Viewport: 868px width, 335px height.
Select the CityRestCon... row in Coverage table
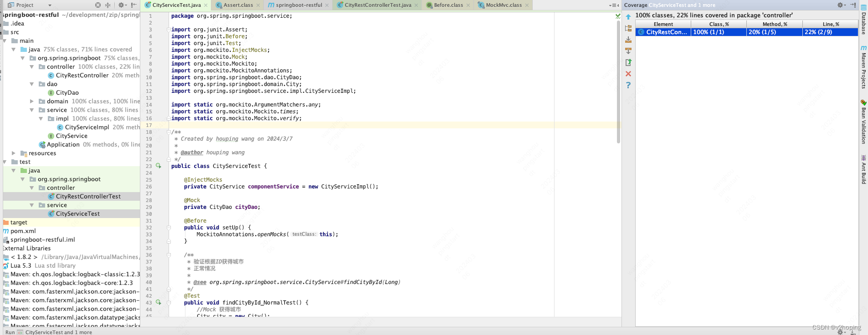pyautogui.click(x=747, y=32)
